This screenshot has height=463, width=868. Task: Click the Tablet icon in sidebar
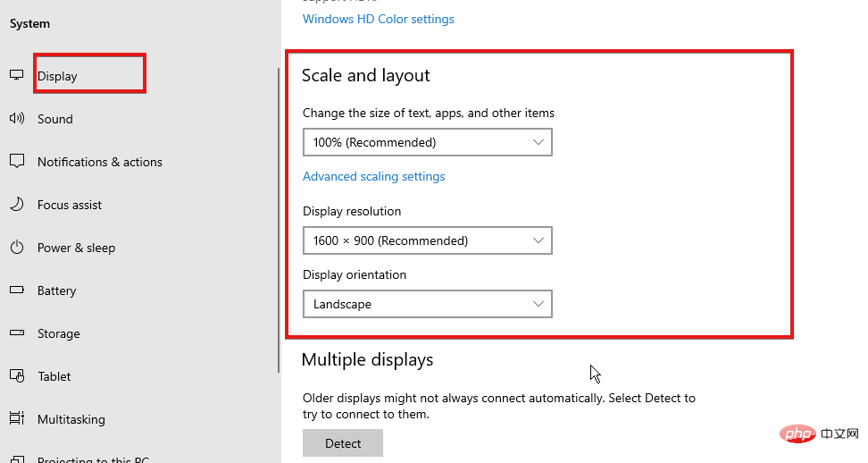click(x=17, y=376)
